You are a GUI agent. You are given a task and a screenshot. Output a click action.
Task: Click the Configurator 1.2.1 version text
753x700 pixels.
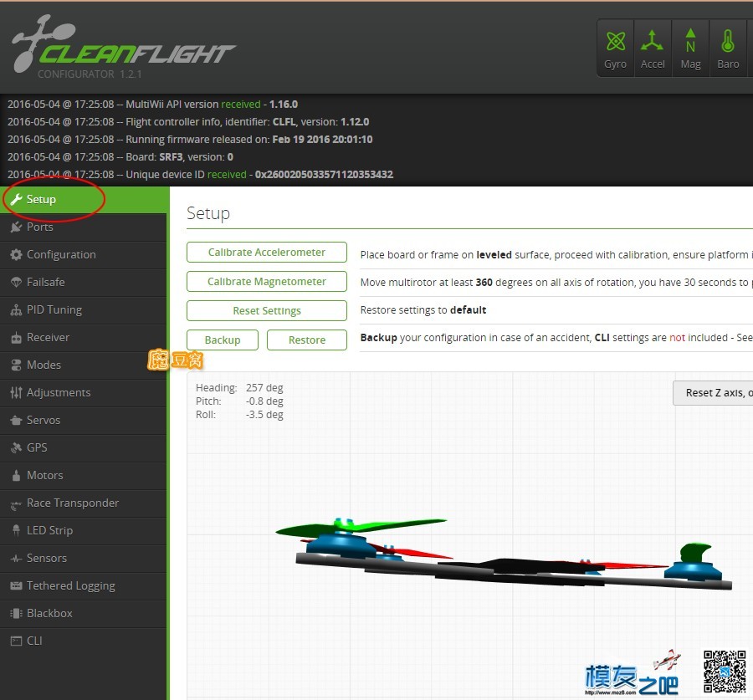coord(90,74)
